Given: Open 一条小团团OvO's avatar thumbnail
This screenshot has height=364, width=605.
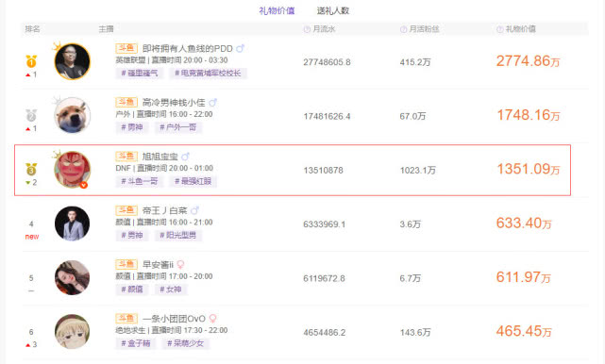Looking at the screenshot, I should click(72, 331).
